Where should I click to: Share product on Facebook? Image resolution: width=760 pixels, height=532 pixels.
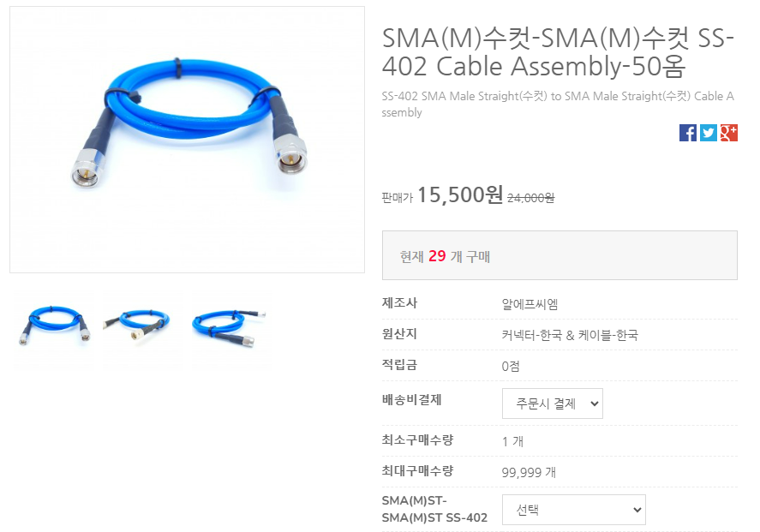(687, 133)
